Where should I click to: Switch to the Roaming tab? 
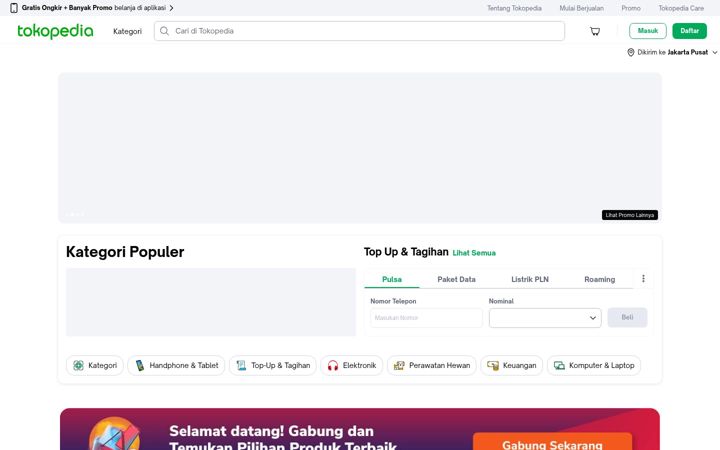coord(599,279)
